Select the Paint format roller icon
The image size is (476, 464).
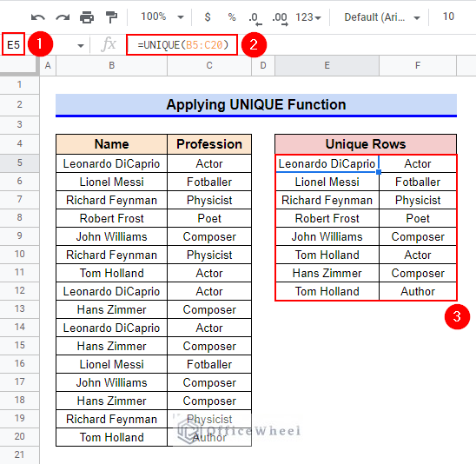coord(111,17)
